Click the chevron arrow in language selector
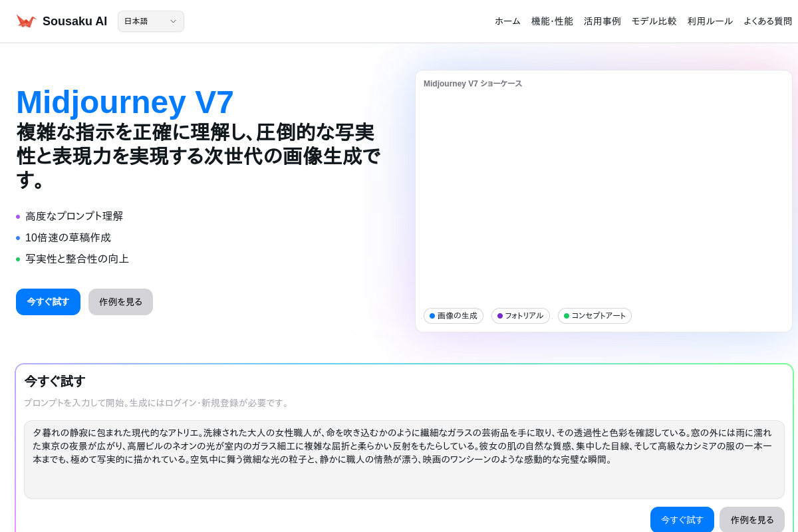 (173, 21)
